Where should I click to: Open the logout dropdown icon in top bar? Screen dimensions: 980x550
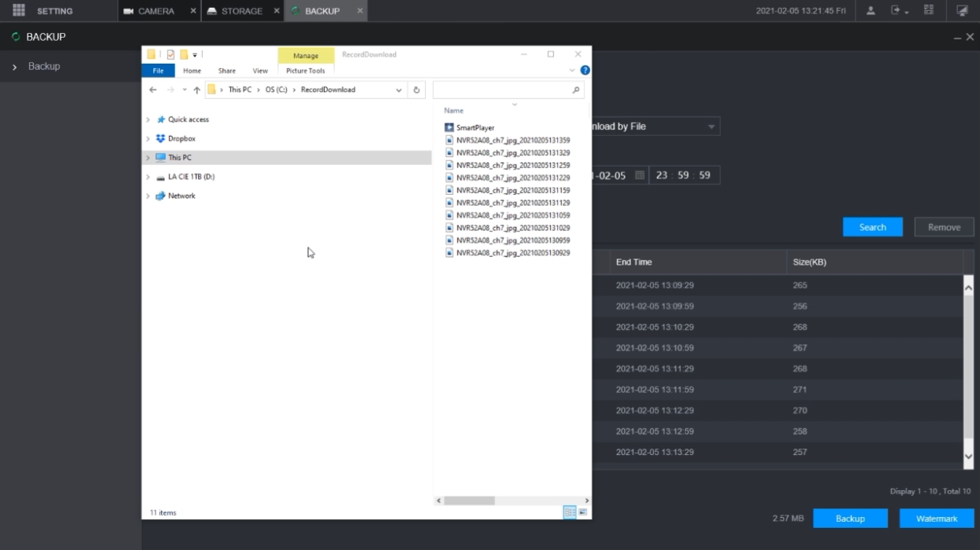899,10
